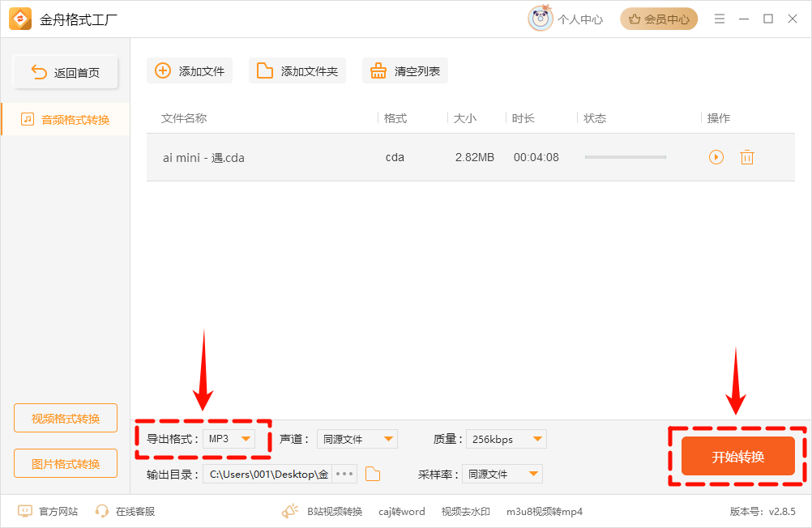Open m3u8视频转mp4 link
812x528 pixels.
(545, 512)
